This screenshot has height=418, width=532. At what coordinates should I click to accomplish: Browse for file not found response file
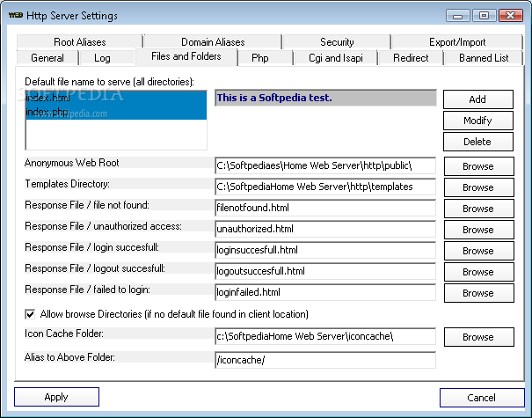pos(478,209)
